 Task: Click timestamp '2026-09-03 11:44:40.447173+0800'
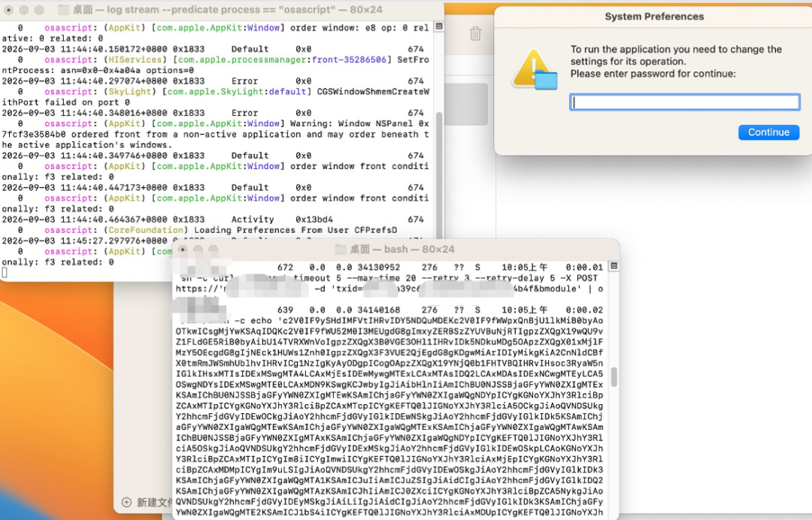point(84,187)
